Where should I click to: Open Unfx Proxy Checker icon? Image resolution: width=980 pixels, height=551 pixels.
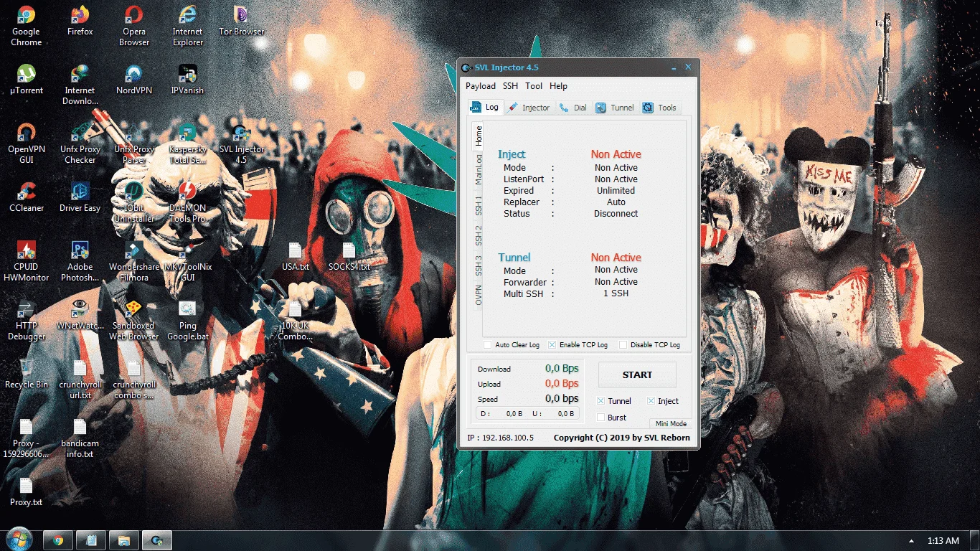click(x=80, y=143)
